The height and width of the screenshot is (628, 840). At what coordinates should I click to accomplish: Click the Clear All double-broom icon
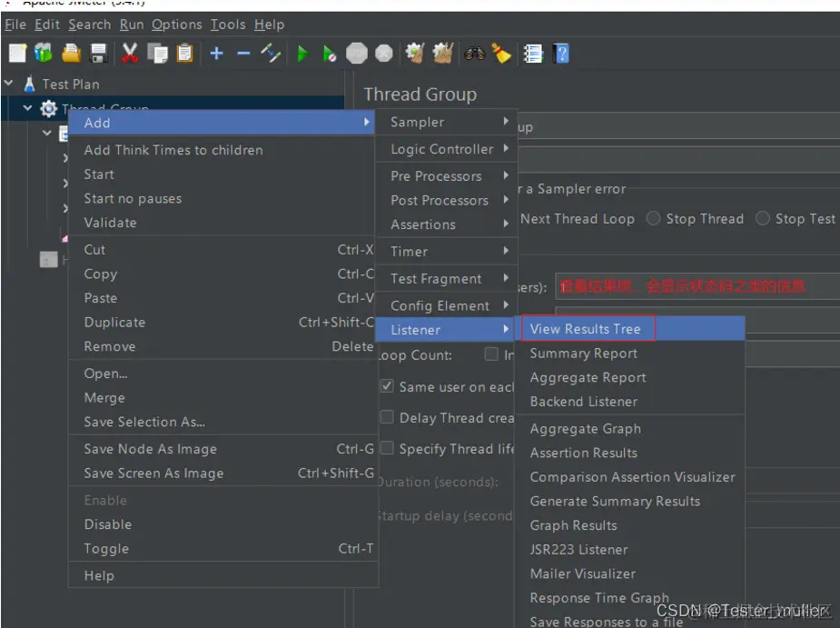pyautogui.click(x=443, y=53)
